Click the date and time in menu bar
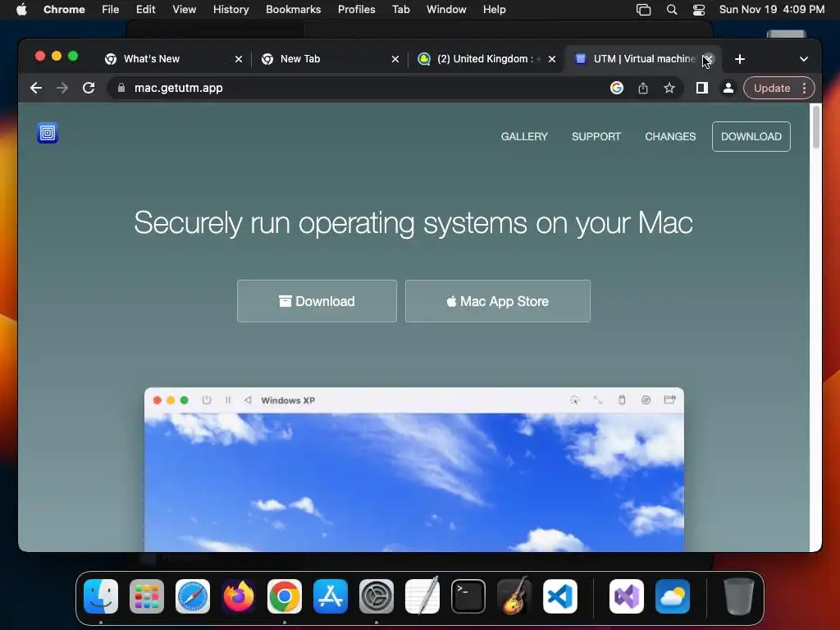The height and width of the screenshot is (630, 840). 771,10
